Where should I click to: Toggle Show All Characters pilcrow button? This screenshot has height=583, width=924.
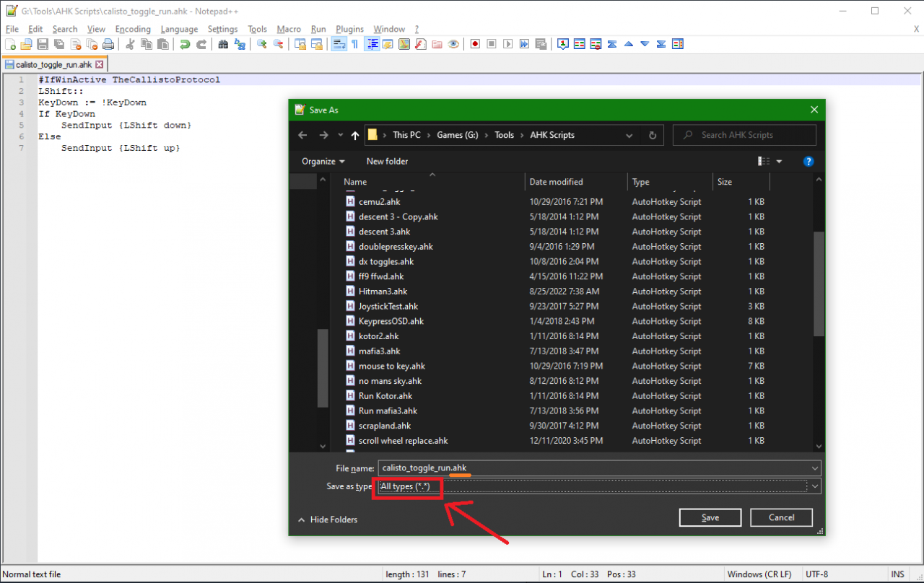click(354, 44)
